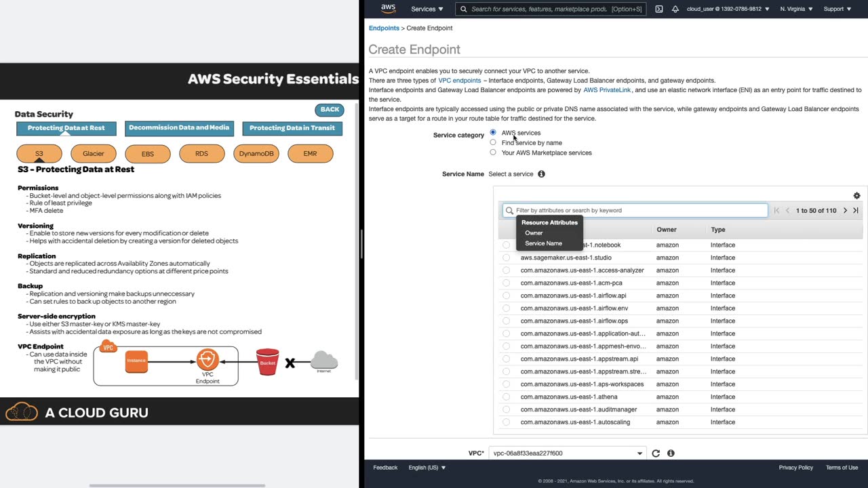Select com.amazonaws.us-east-1.aps-workspaces radio button
This screenshot has width=868, height=488.
506,384
